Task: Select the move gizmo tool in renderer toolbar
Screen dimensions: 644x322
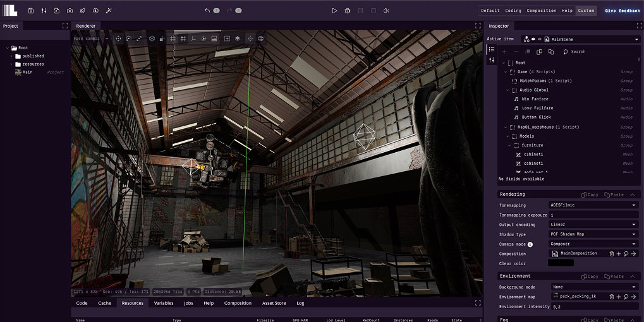Action: 118,39
